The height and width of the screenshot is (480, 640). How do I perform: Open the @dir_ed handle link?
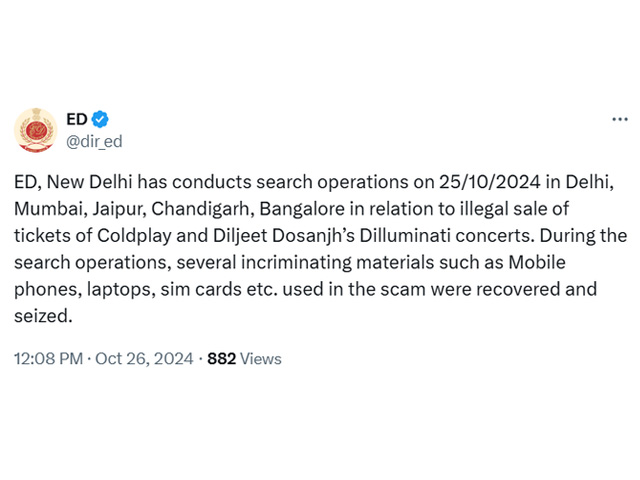(94, 142)
